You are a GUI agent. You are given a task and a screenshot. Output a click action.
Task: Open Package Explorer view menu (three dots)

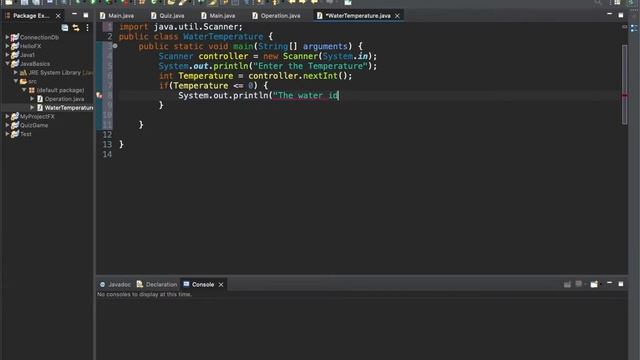tap(87, 28)
